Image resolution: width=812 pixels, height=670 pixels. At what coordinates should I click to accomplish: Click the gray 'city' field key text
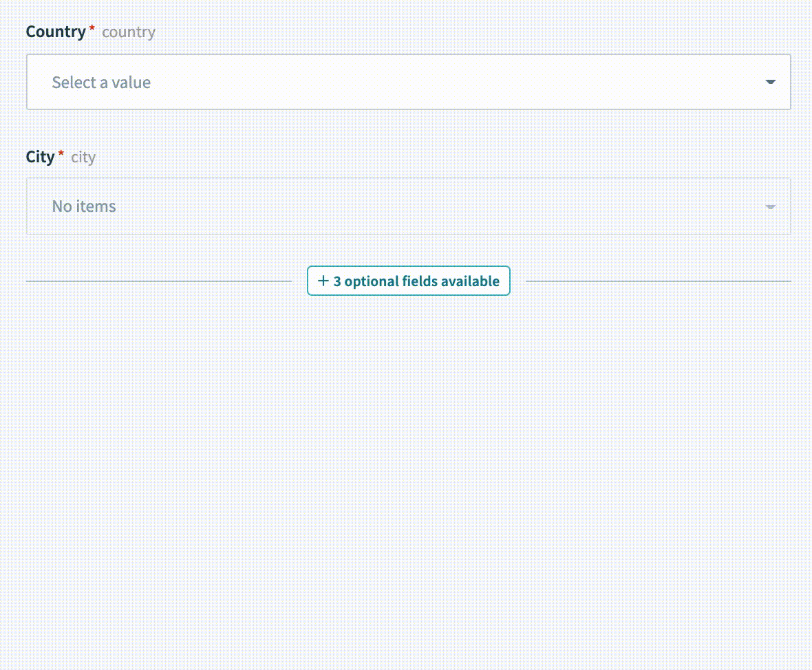coord(83,158)
